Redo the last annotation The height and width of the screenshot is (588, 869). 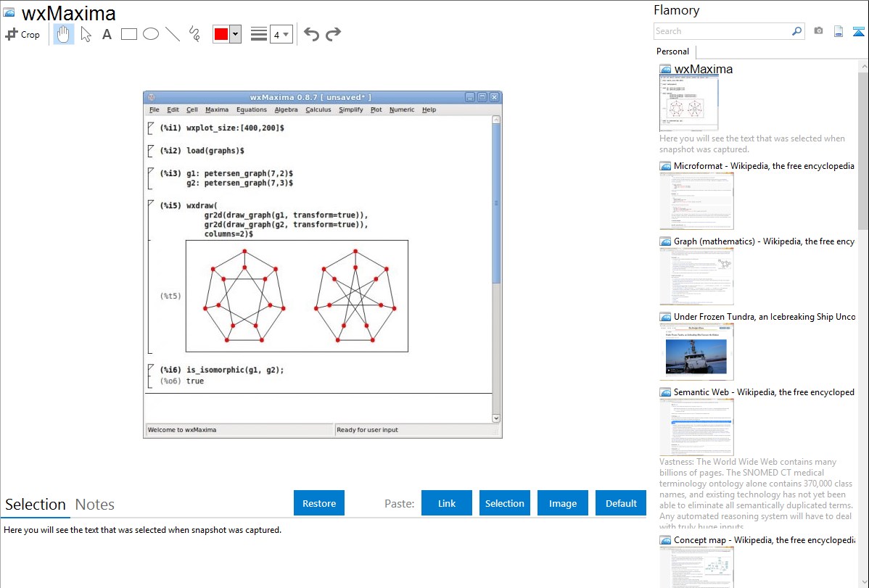click(x=333, y=34)
